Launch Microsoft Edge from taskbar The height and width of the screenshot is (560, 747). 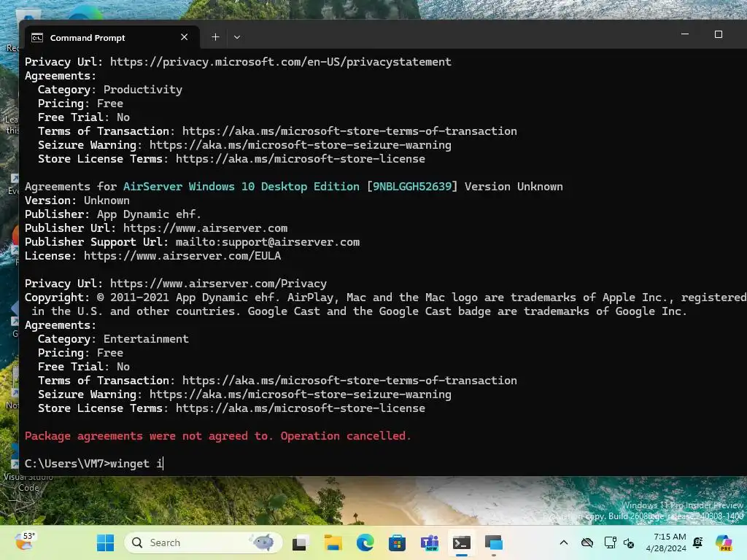[x=365, y=542]
